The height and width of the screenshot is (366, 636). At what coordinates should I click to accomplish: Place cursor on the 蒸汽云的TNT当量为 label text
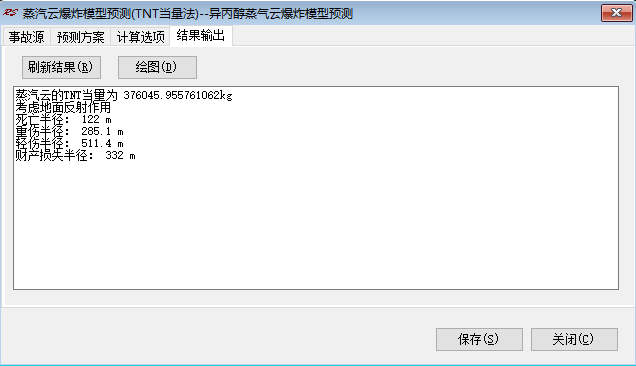point(67,95)
